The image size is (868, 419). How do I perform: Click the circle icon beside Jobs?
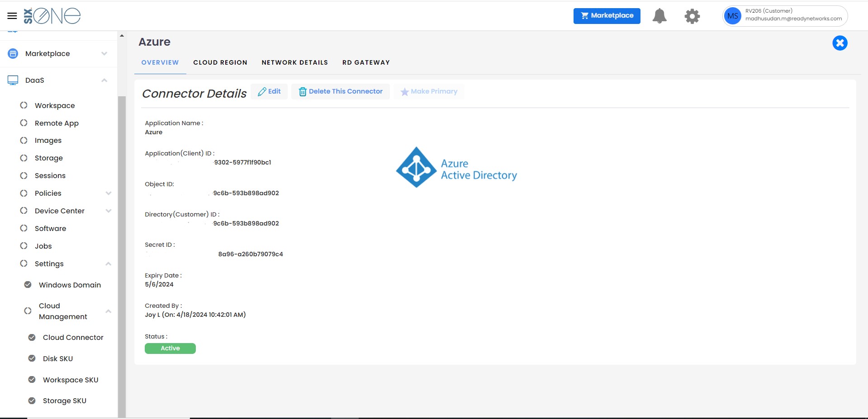tap(24, 246)
